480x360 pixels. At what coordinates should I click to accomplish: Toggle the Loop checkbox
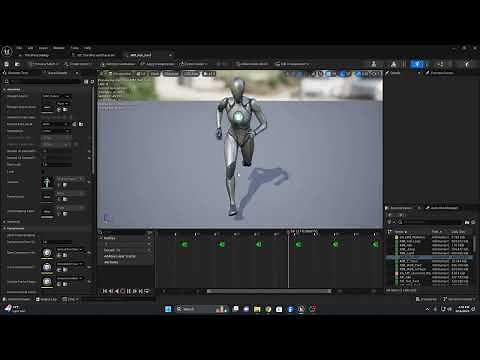tap(43, 172)
